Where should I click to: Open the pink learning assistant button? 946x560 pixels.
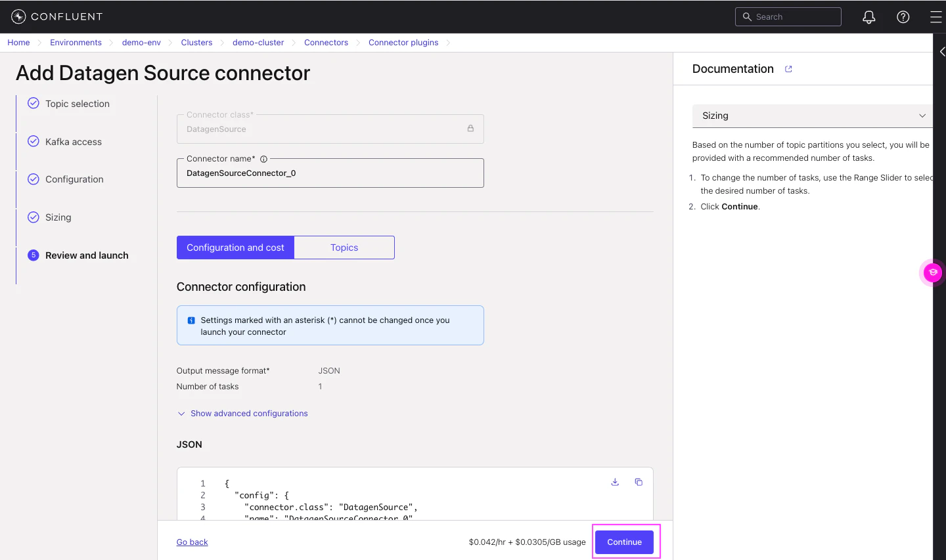(x=933, y=272)
